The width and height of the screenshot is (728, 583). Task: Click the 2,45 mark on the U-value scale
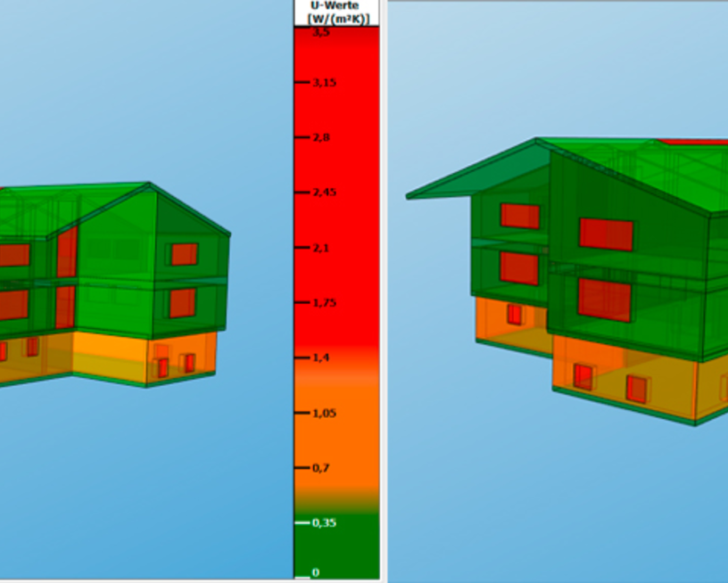[324, 193]
